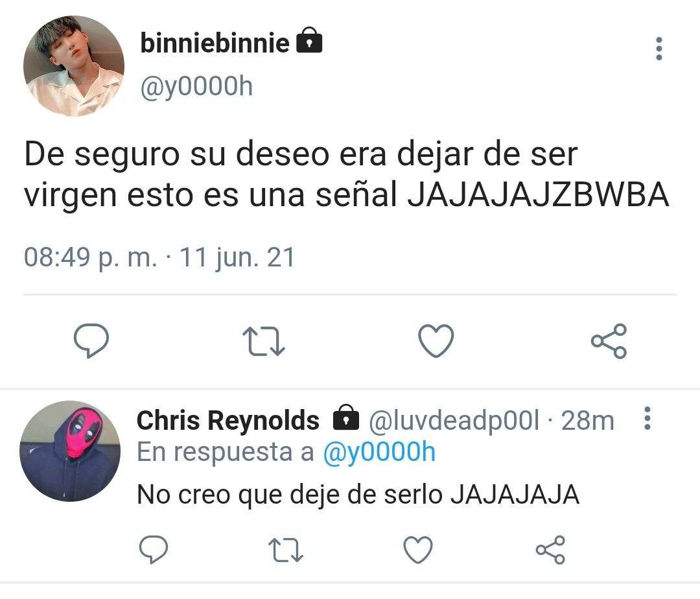Open the @luvdeadp00l handle
The image size is (700, 599).
tap(454, 421)
